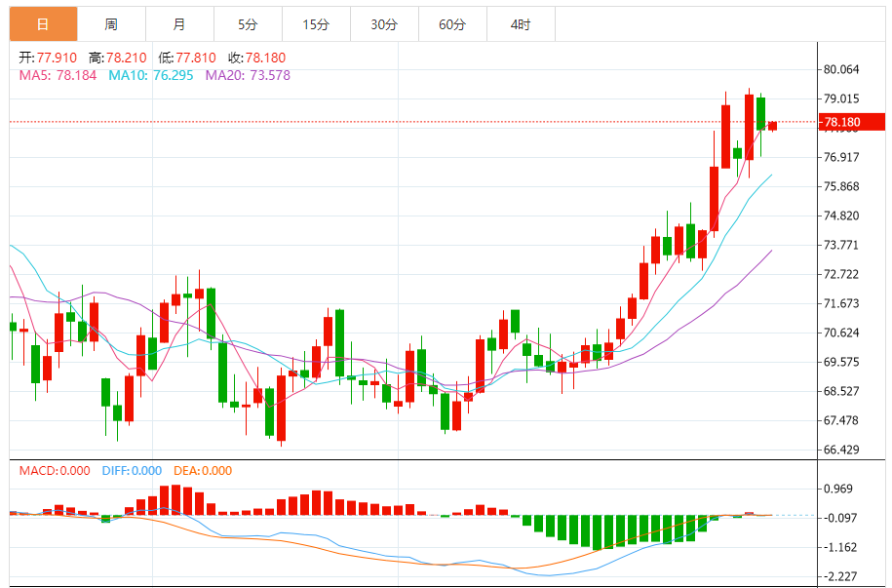Click the latest small red candlestick at 78.180
Screen dimensions: 892x588
pos(772,126)
